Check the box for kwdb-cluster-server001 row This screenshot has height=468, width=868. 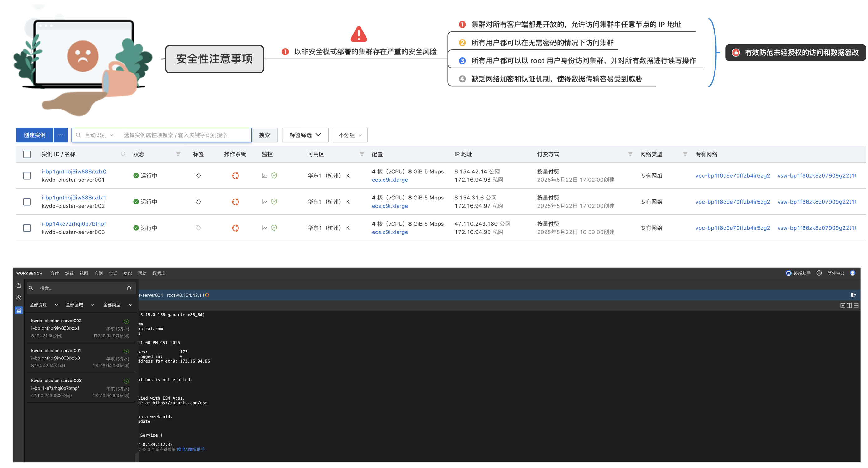pyautogui.click(x=27, y=176)
